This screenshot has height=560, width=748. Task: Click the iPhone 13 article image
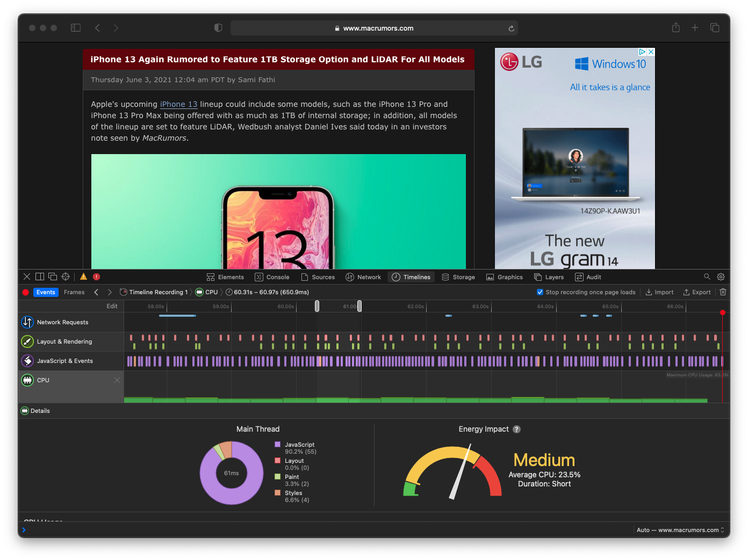click(x=278, y=212)
